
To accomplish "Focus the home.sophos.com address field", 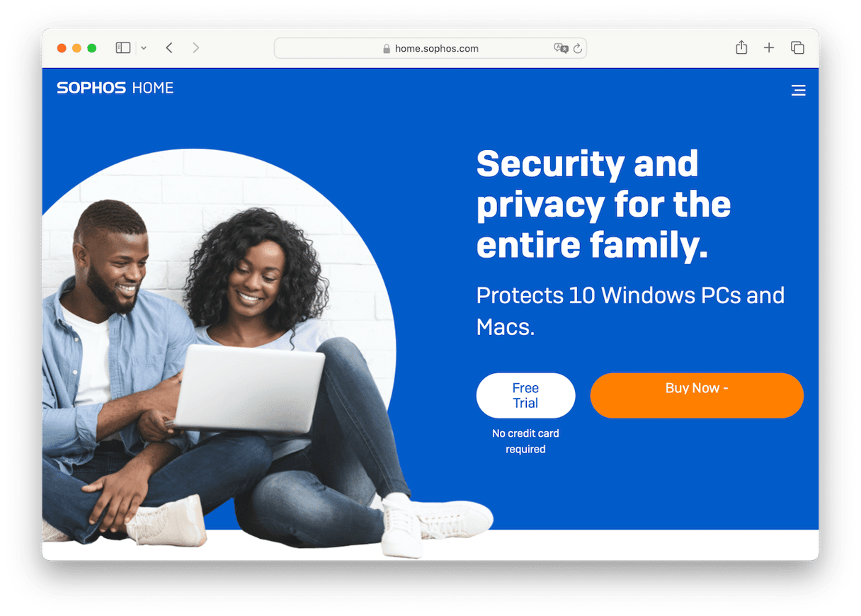I will pyautogui.click(x=430, y=48).
